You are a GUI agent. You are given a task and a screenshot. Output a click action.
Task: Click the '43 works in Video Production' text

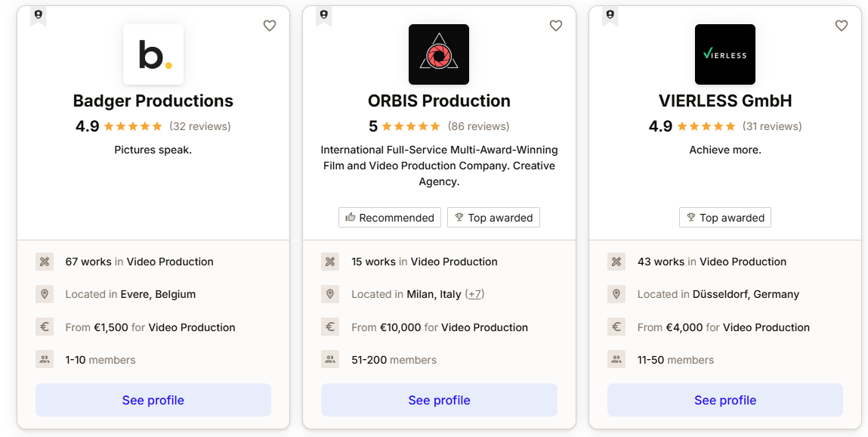pyautogui.click(x=712, y=262)
